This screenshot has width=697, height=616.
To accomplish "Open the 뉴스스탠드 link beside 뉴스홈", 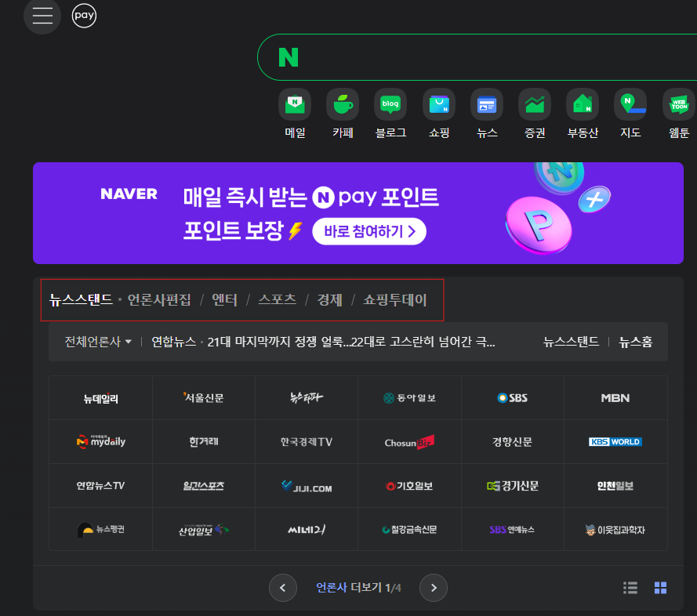I will click(x=571, y=342).
